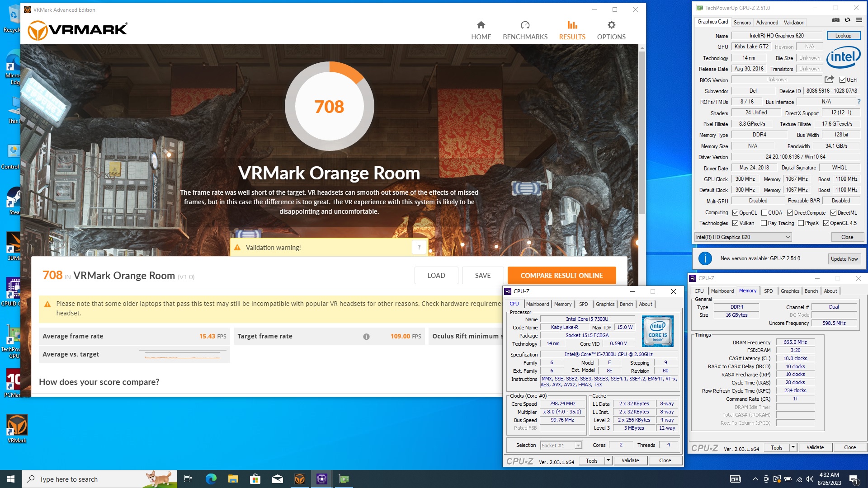Open notification center icon
The width and height of the screenshot is (868, 488).
point(854,479)
